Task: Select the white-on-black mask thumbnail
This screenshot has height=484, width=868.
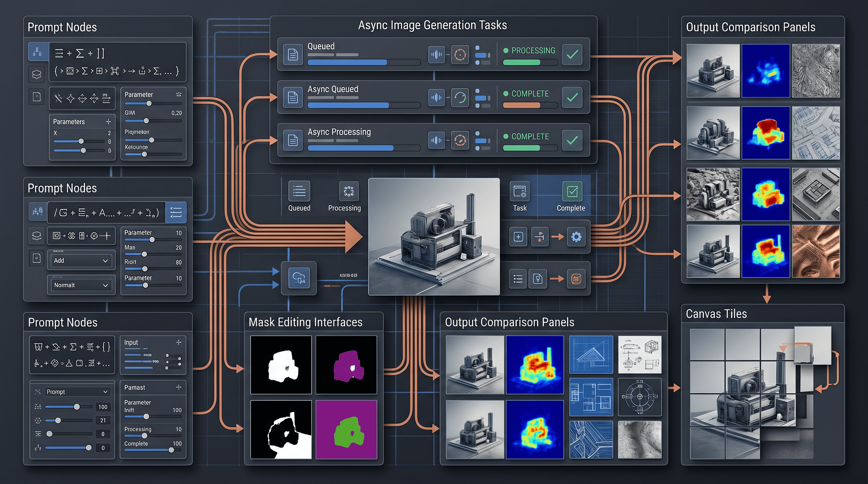Action: [x=281, y=365]
